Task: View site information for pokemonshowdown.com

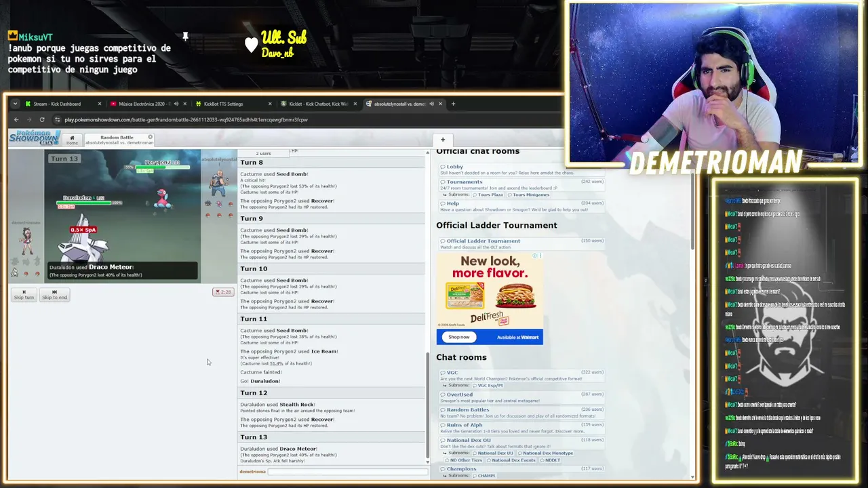Action: [x=58, y=119]
